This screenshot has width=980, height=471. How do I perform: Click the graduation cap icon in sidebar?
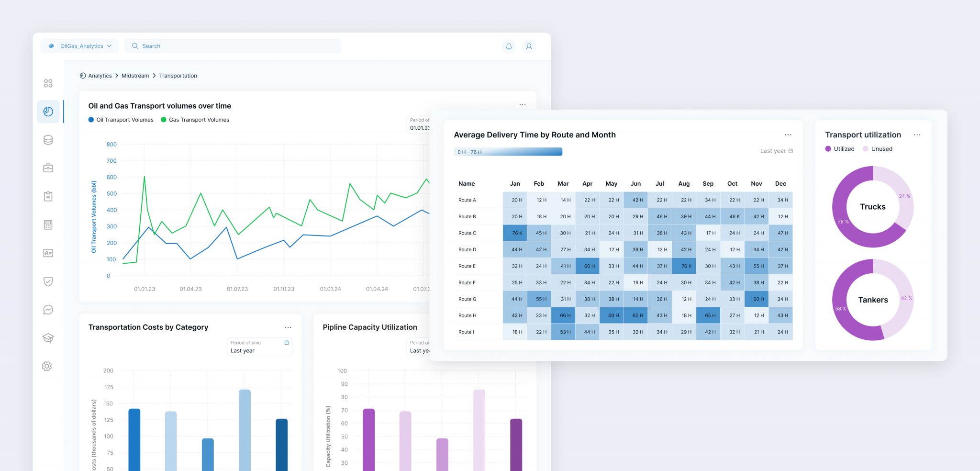pyautogui.click(x=48, y=338)
